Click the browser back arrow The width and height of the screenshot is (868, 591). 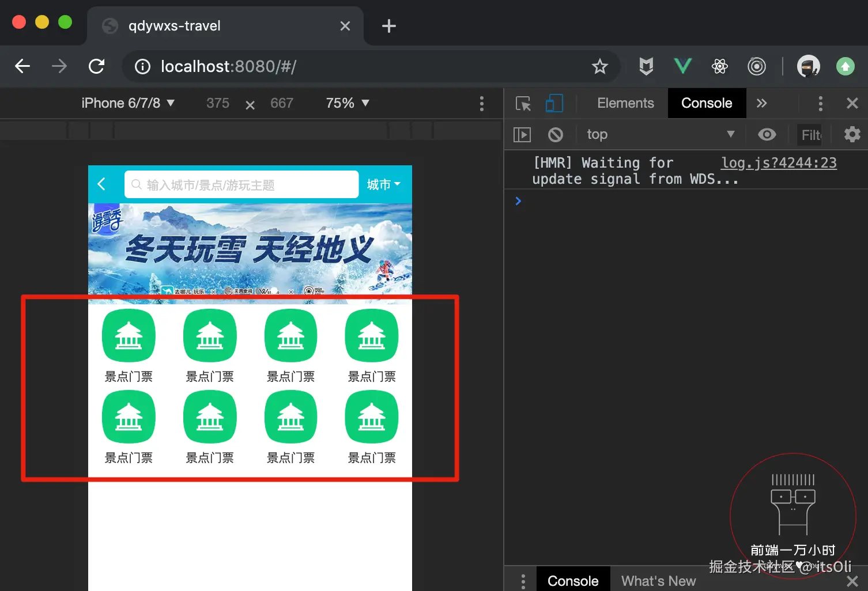(22, 66)
